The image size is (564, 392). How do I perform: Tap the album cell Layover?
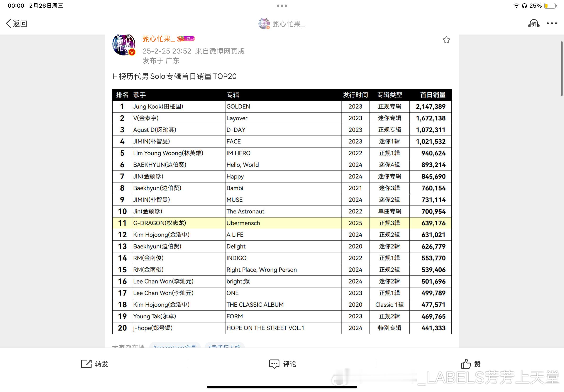coord(283,118)
